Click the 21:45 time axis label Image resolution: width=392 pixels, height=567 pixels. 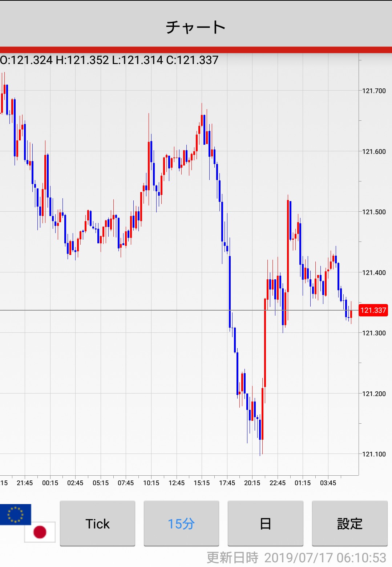pyautogui.click(x=25, y=483)
